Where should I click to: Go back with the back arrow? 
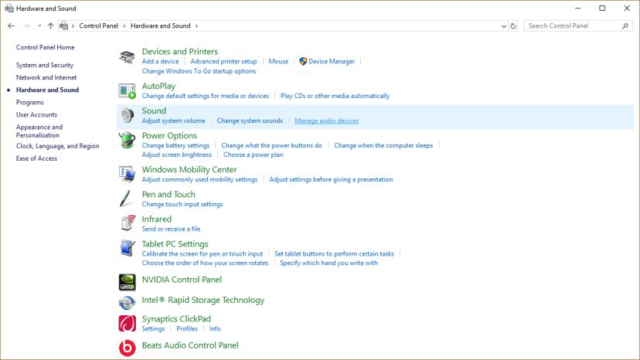click(x=11, y=26)
